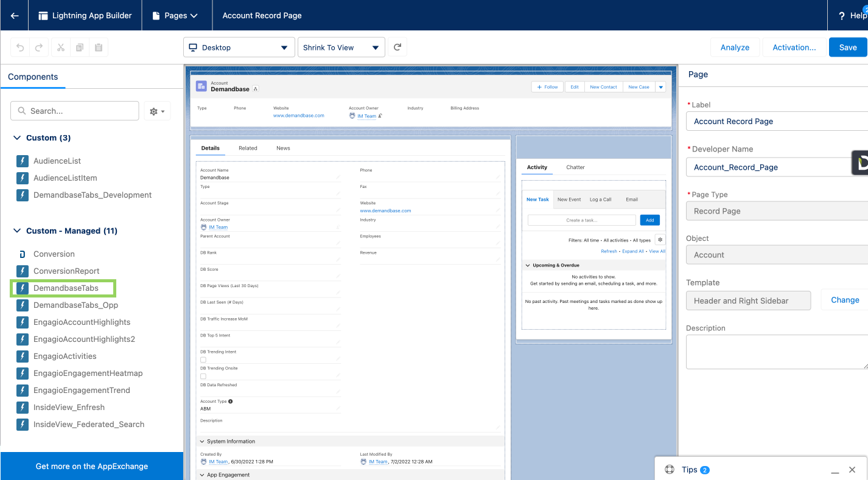Click the Follow button

[x=548, y=87]
